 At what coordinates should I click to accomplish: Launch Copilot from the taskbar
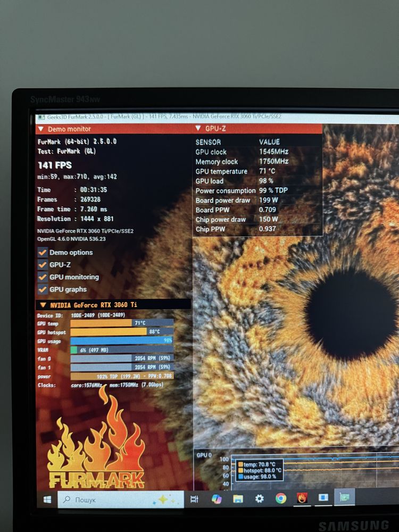click(x=216, y=499)
